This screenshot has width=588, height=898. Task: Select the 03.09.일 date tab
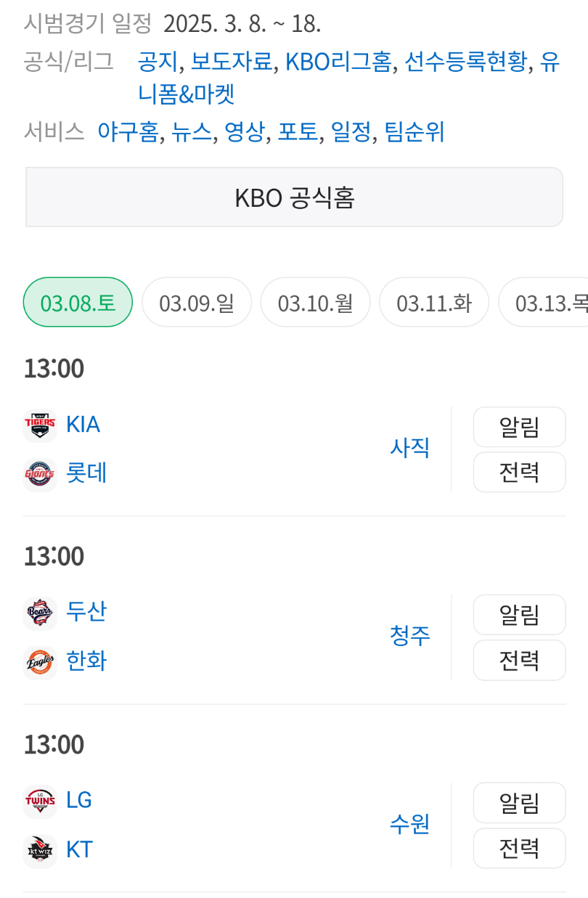pos(197,302)
